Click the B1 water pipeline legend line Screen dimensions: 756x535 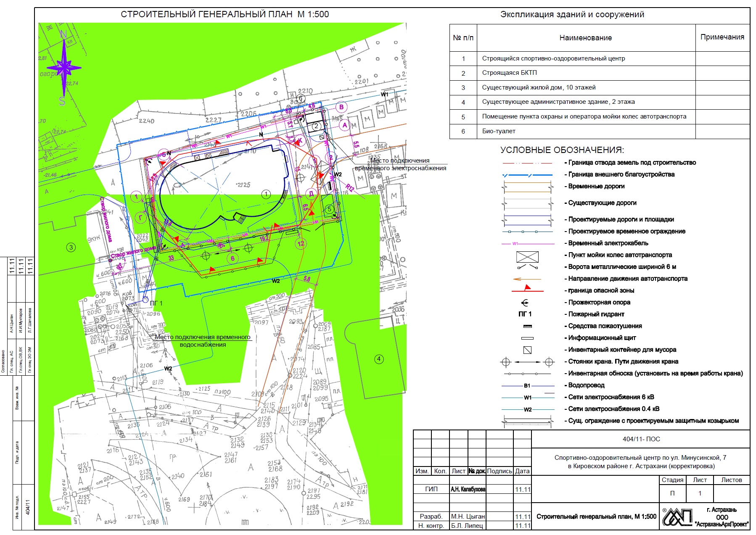pyautogui.click(x=527, y=385)
